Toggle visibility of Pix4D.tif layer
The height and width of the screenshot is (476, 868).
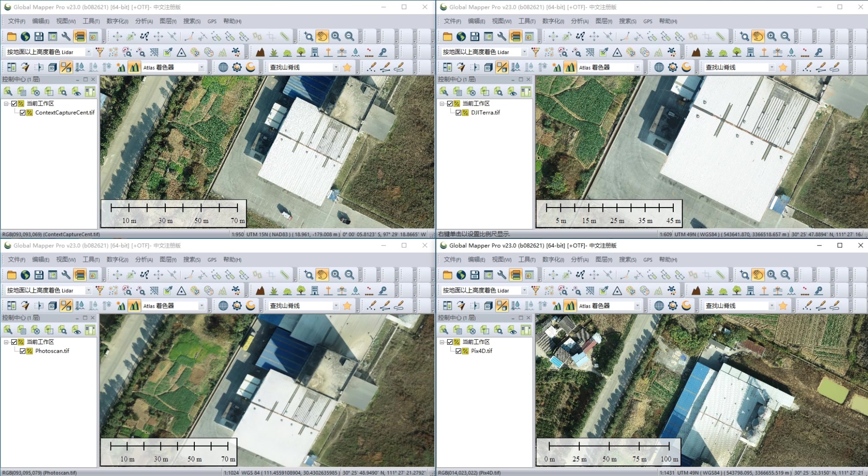tap(457, 350)
